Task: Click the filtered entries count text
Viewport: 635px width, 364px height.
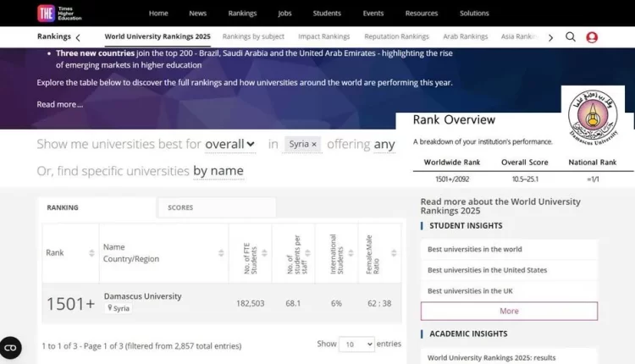Action: pos(141,346)
